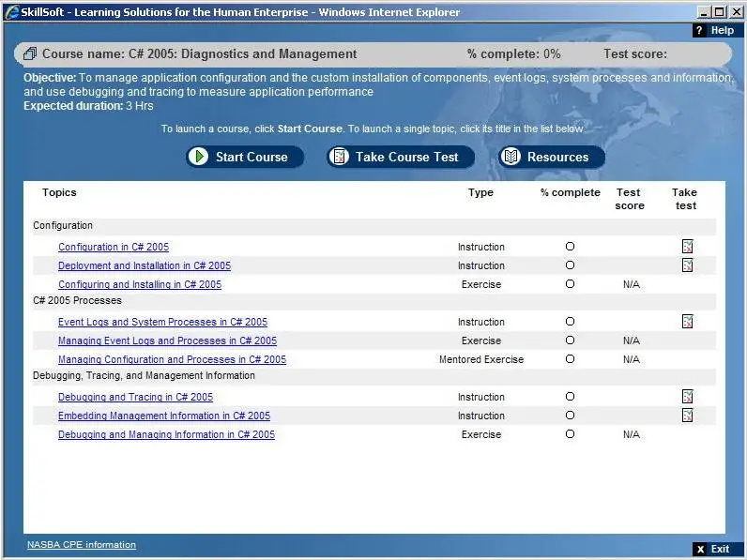Viewport: 747px width, 560px height.
Task: Click the Test score column header
Action: click(630, 199)
